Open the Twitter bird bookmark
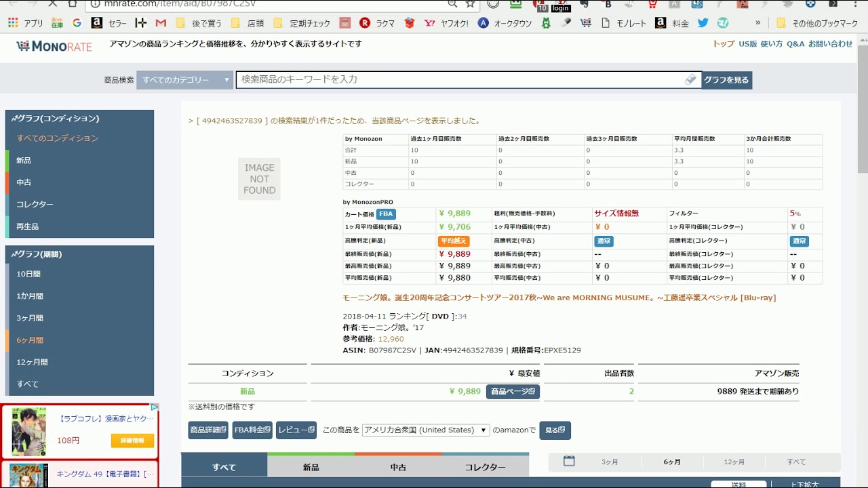Viewport: 868px width, 488px height. (x=703, y=23)
